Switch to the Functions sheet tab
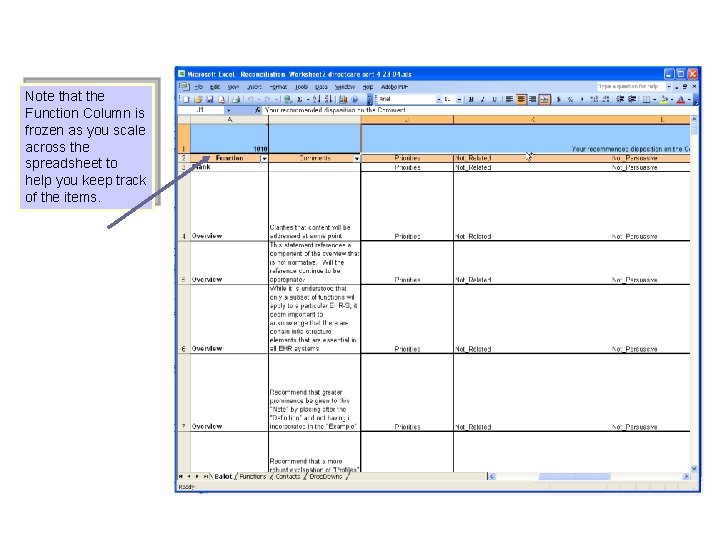720x540 pixels. 253,477
